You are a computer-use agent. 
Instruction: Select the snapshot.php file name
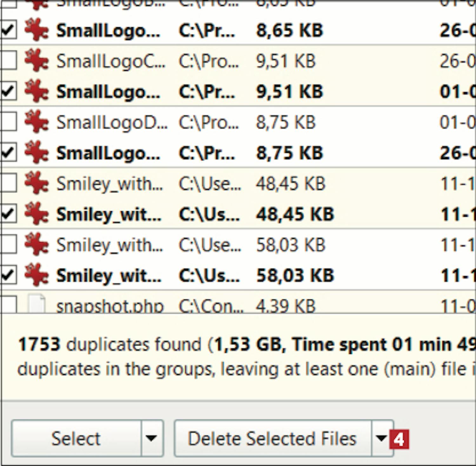[110, 306]
